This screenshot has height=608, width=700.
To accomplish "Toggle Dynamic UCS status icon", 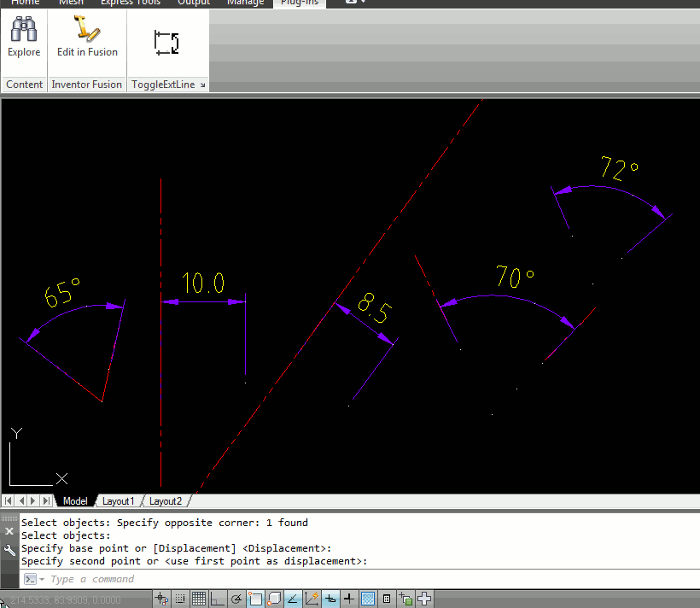I will click(x=312, y=599).
